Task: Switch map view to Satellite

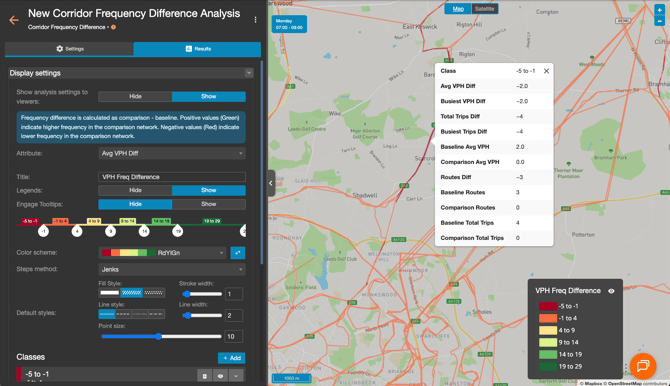Action: 484,9
